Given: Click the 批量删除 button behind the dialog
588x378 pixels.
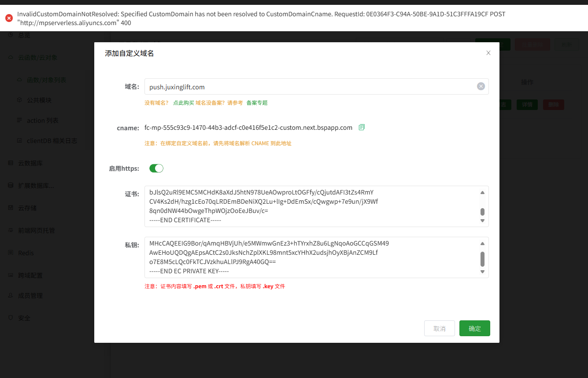Looking at the screenshot, I should click(533, 44).
